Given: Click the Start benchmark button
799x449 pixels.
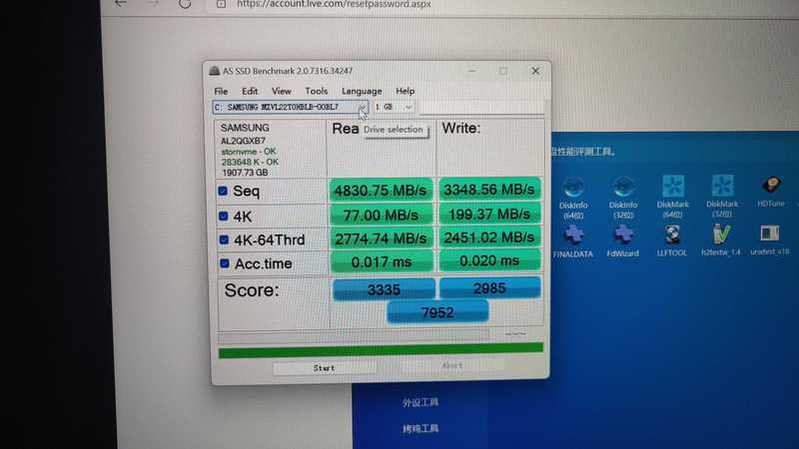Looking at the screenshot, I should point(325,367).
